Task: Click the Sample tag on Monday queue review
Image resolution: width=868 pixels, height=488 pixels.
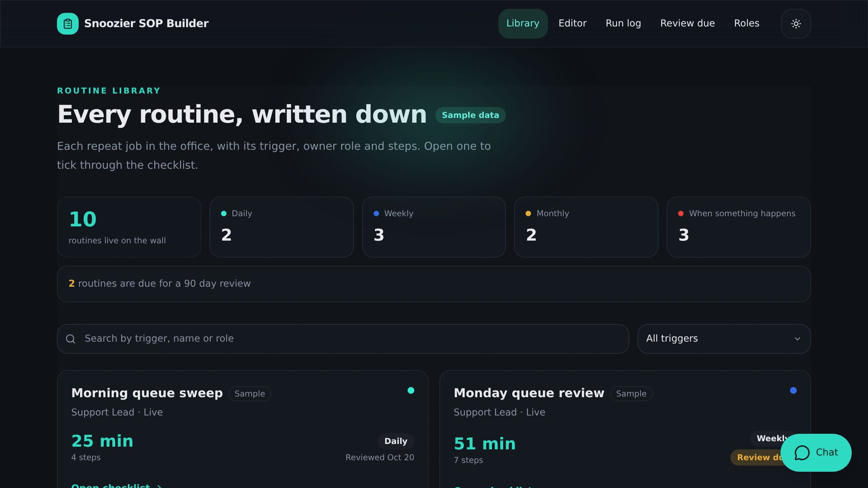Action: pyautogui.click(x=631, y=394)
